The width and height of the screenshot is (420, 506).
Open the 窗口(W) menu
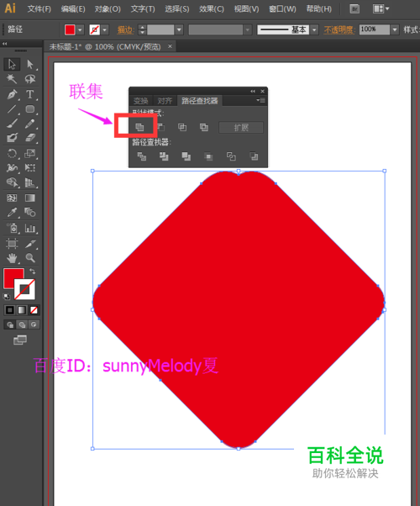(x=282, y=8)
